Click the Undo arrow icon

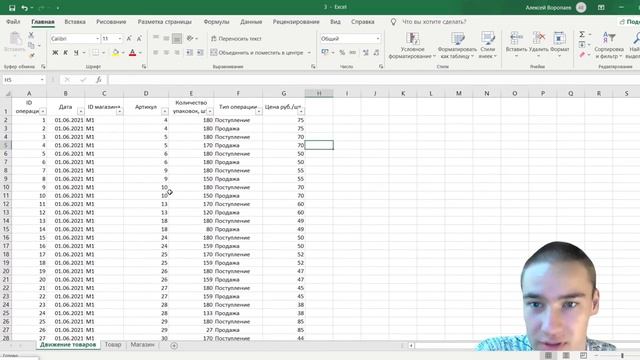24,8
